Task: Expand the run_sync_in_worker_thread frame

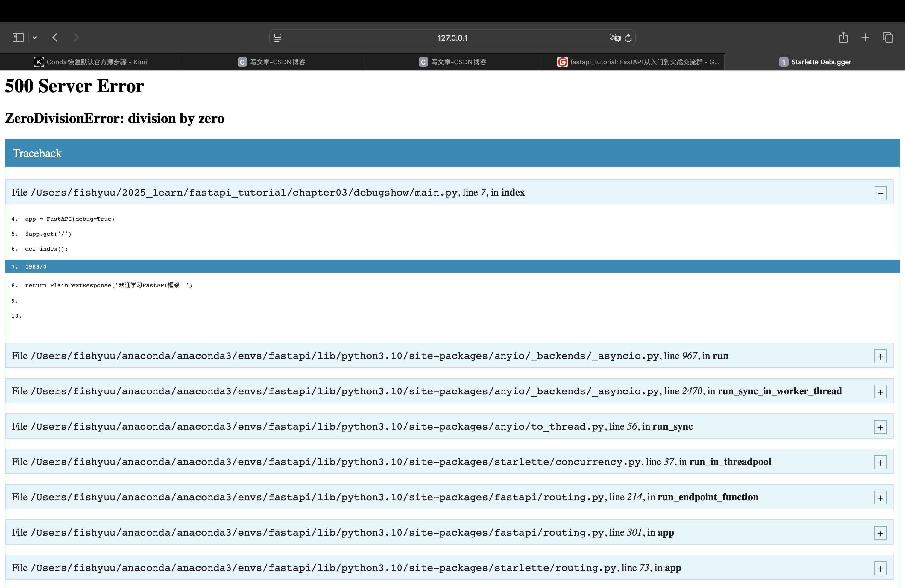Action: coord(880,392)
